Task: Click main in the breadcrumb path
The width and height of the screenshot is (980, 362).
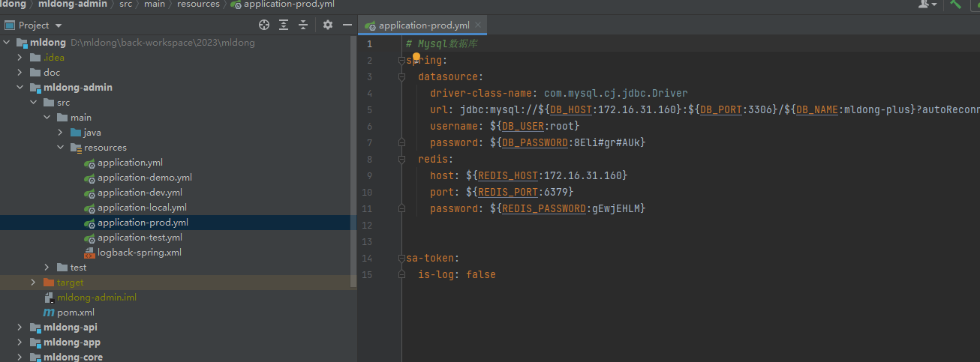Action: pos(155,4)
